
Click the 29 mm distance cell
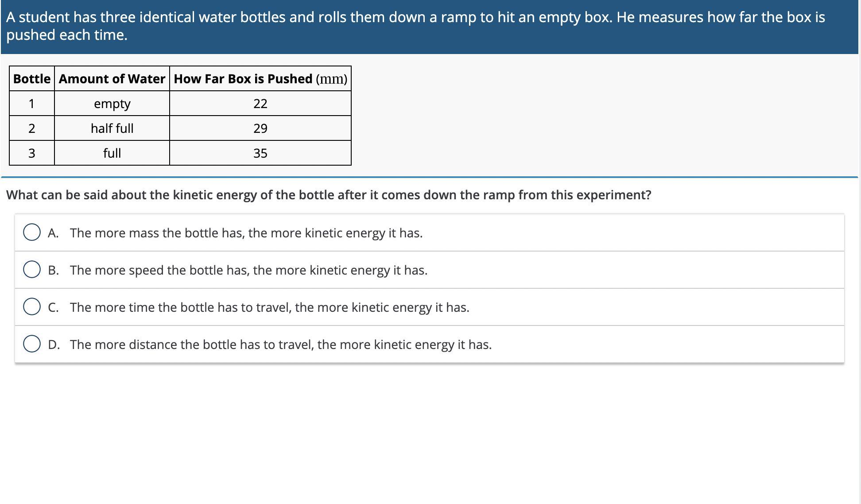pyautogui.click(x=260, y=128)
